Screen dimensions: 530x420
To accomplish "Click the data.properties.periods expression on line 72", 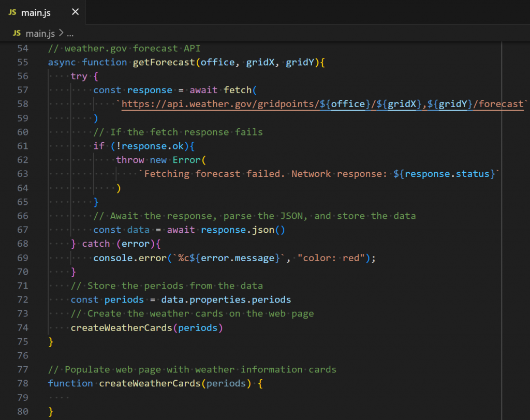I will [225, 299].
